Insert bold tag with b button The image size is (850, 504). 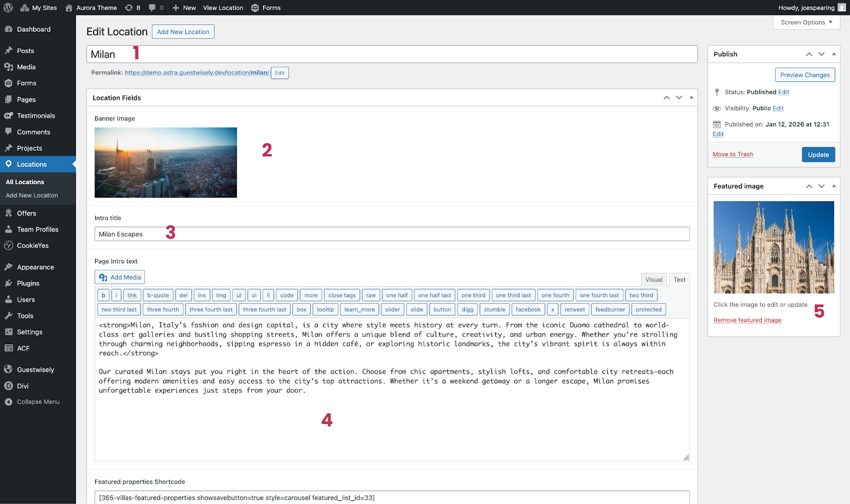click(x=103, y=295)
